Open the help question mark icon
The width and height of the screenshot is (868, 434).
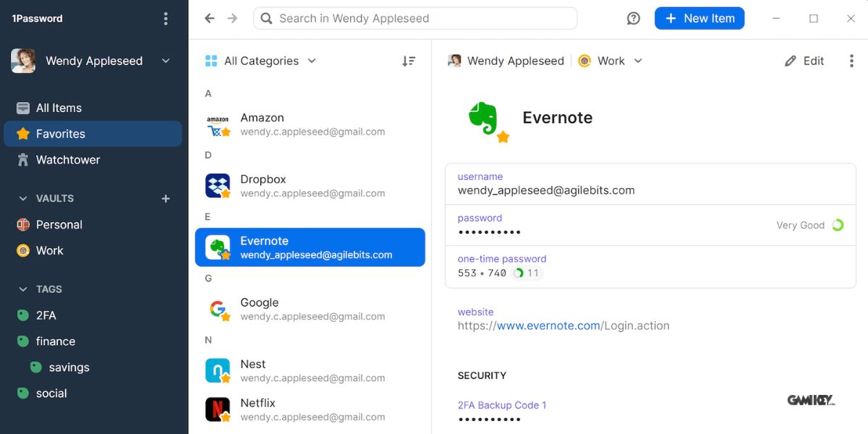(x=634, y=19)
